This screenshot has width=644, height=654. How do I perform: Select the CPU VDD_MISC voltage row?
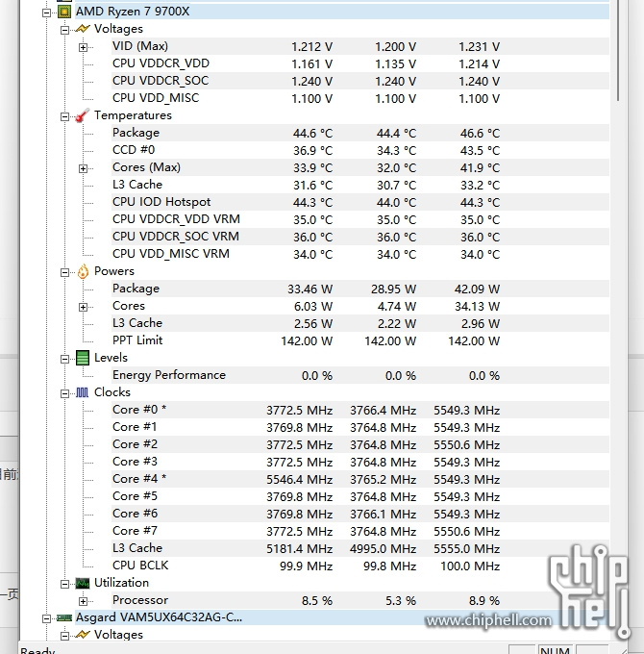pyautogui.click(x=360, y=98)
